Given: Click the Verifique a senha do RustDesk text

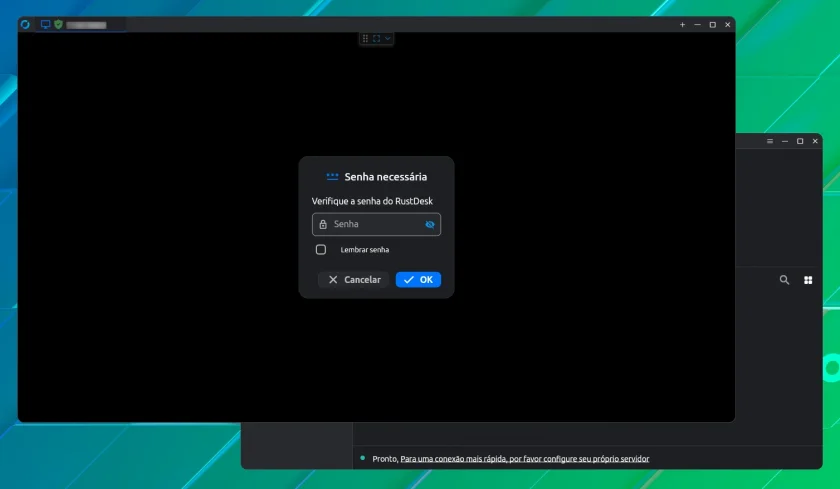Looking at the screenshot, I should click(x=372, y=201).
